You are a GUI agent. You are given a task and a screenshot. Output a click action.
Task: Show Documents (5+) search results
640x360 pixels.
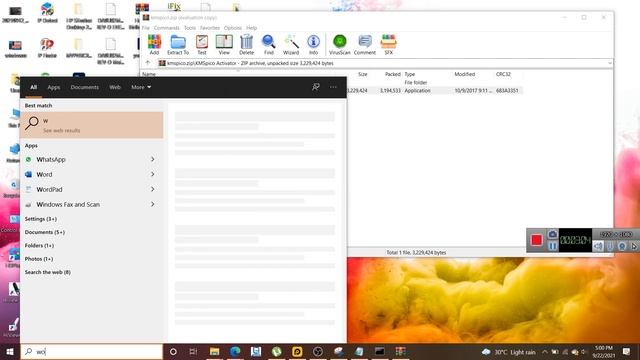coord(44,232)
